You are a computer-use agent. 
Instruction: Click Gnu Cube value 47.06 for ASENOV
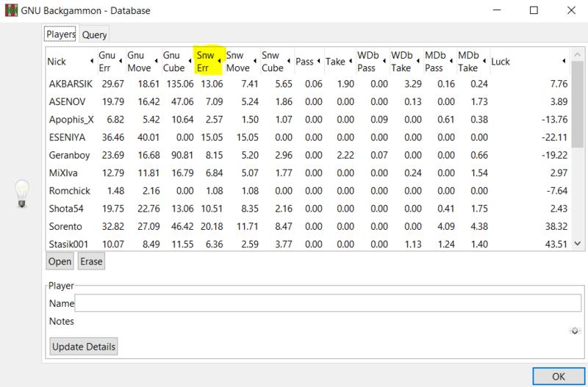tap(182, 101)
